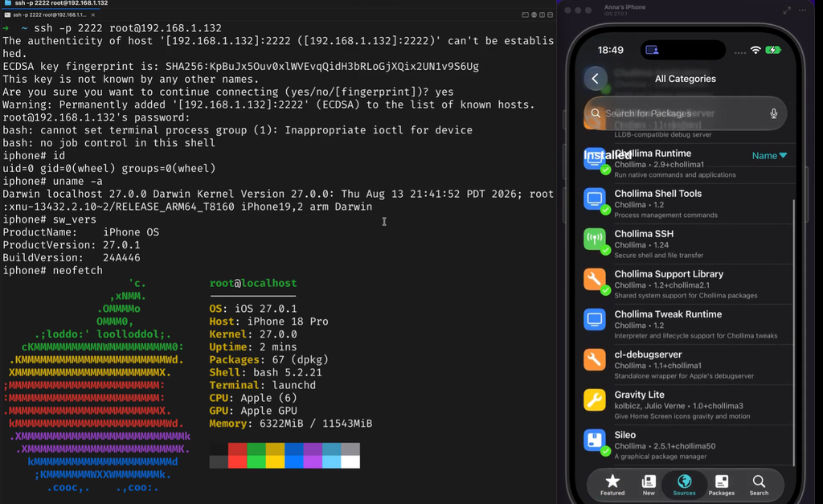Open the yellow Gravity Lite wrench icon

[595, 400]
